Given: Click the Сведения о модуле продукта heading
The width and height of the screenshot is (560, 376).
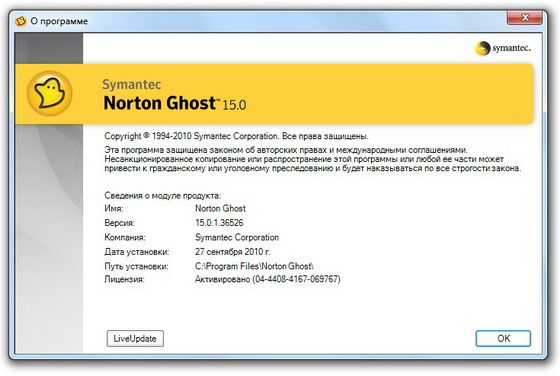Looking at the screenshot, I should click(162, 196).
